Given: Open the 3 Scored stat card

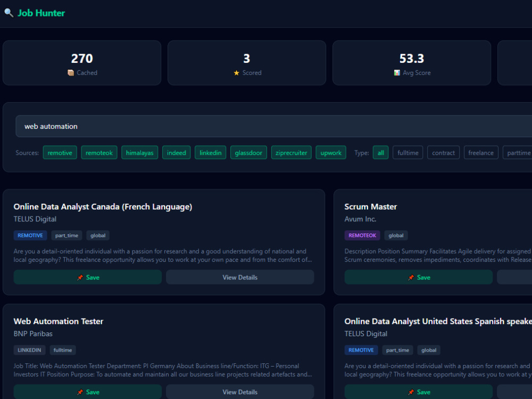Looking at the screenshot, I should coord(247,63).
